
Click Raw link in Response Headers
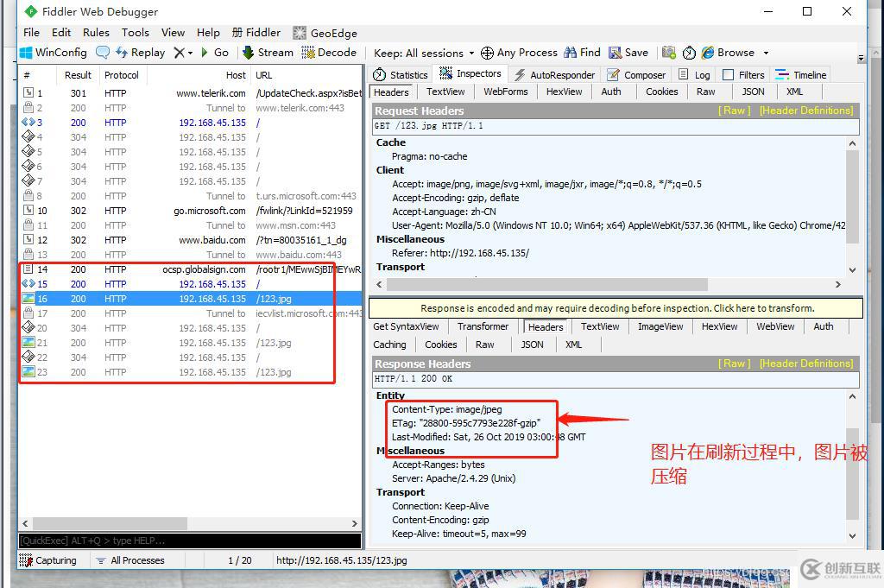[734, 364]
